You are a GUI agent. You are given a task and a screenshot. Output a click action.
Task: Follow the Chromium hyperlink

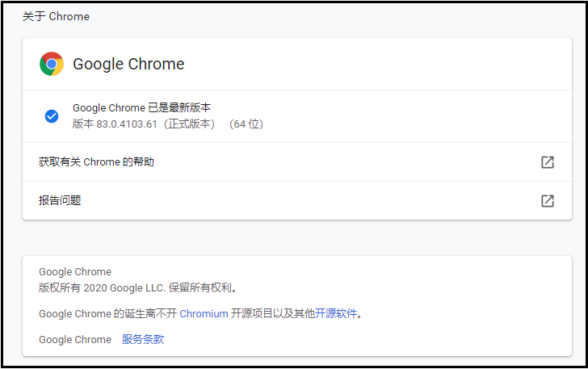[x=204, y=314]
